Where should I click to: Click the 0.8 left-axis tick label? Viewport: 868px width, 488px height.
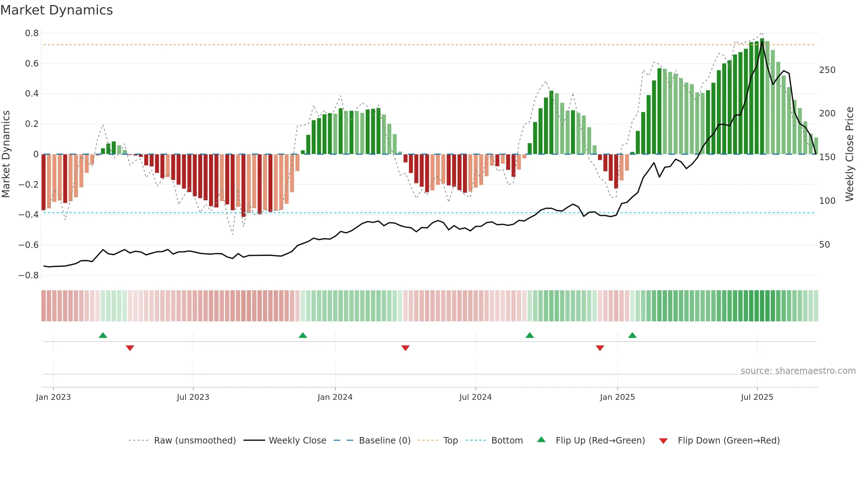(x=32, y=33)
